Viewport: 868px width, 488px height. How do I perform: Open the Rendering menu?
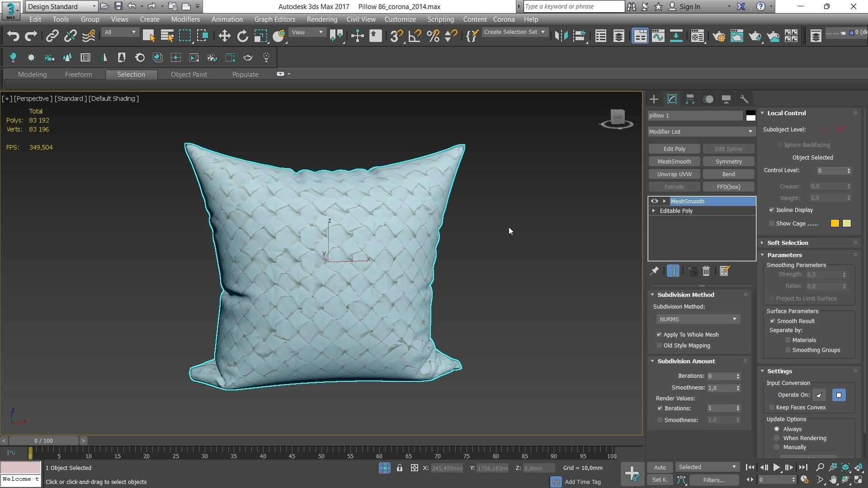point(322,19)
